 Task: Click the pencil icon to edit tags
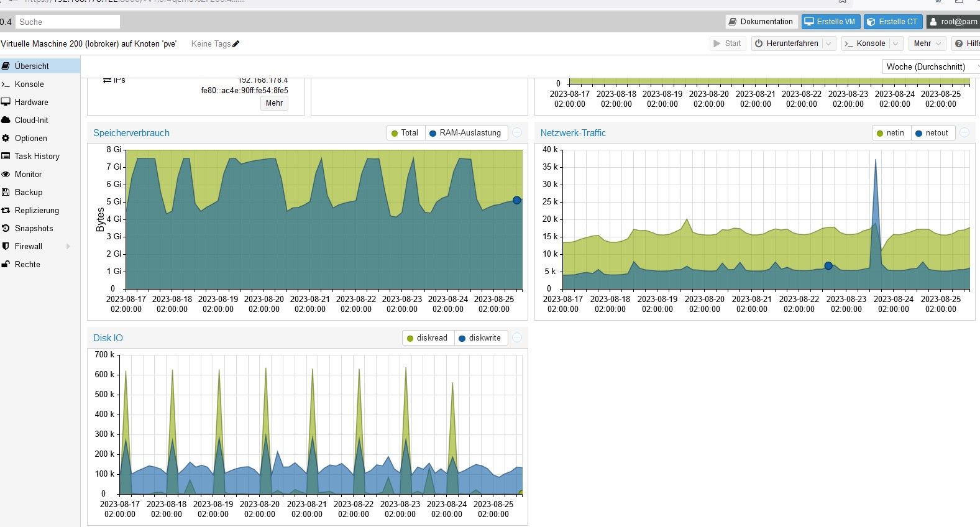pos(236,44)
